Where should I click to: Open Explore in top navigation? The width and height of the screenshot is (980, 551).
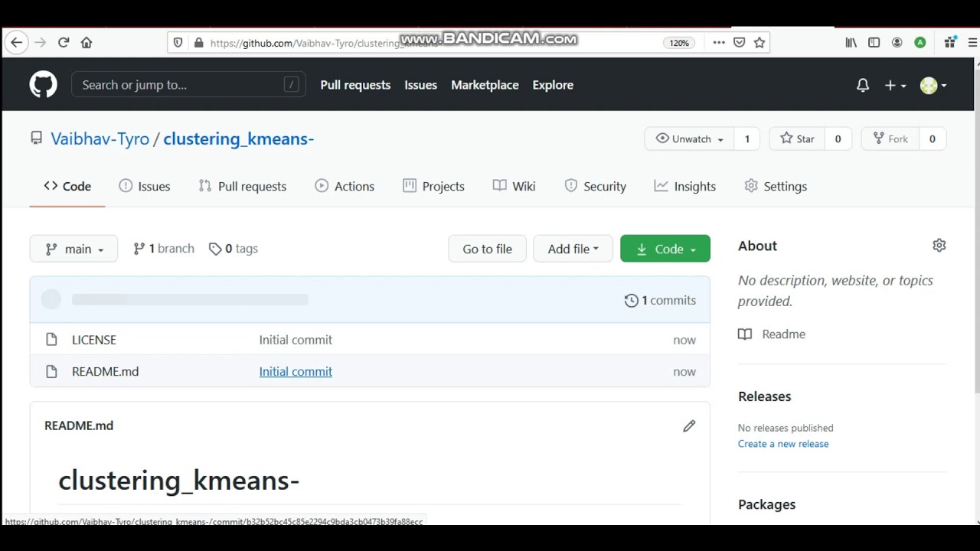click(x=553, y=85)
